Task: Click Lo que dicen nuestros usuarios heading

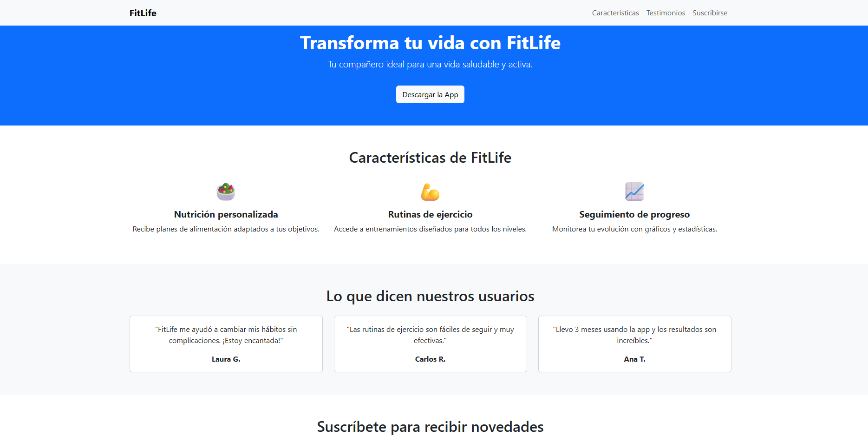Action: pos(430,296)
